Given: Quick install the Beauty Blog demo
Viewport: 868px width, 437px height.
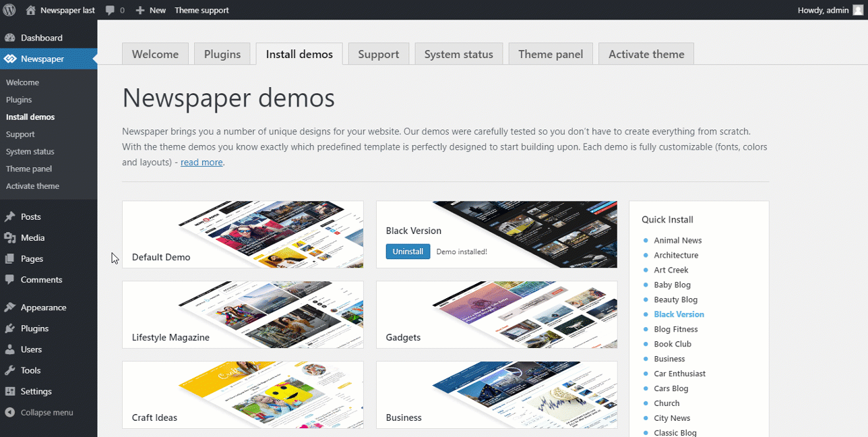Looking at the screenshot, I should pos(675,299).
